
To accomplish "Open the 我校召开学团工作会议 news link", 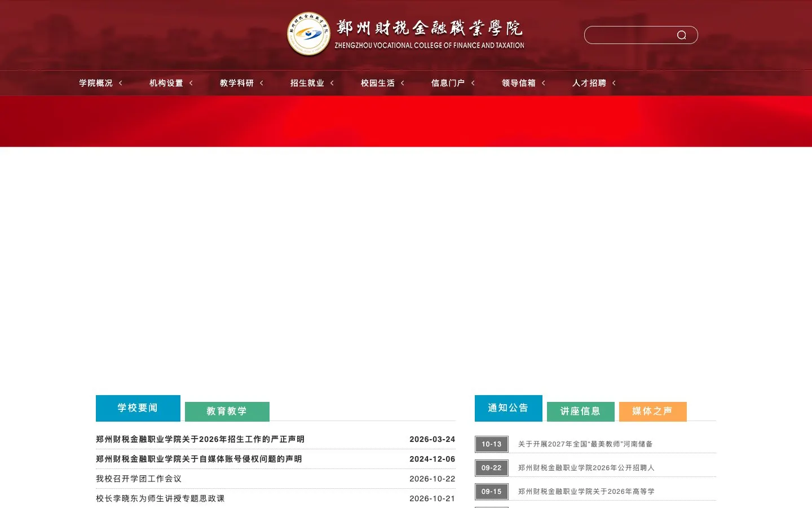I will click(139, 479).
